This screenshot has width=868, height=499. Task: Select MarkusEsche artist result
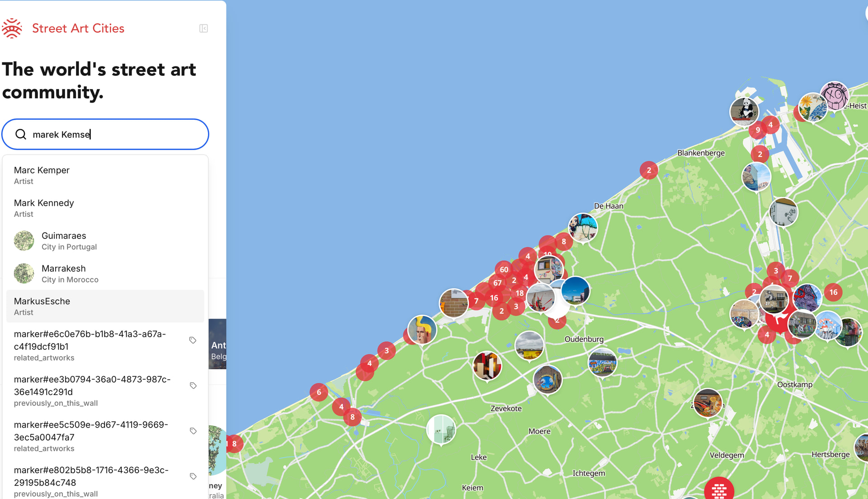(105, 306)
